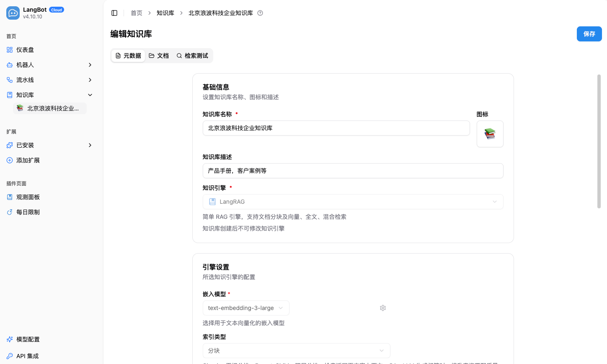Click the 北京浪波科技企业知识库 breadcrumb text
The height and width of the screenshot is (364, 607).
221,13
